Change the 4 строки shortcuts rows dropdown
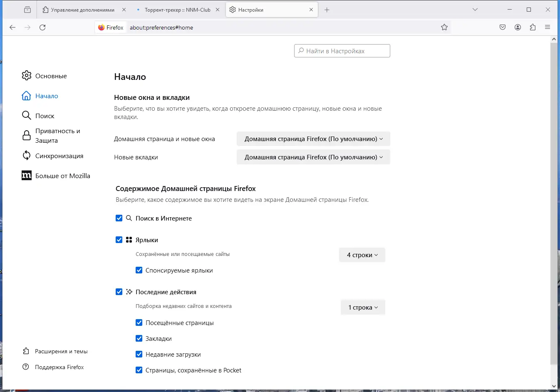The height and width of the screenshot is (392, 560). click(362, 255)
